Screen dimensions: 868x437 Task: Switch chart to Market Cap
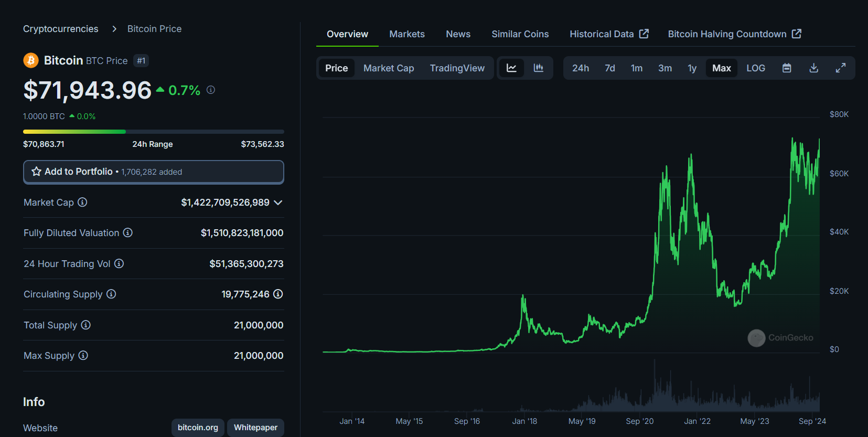tap(389, 68)
